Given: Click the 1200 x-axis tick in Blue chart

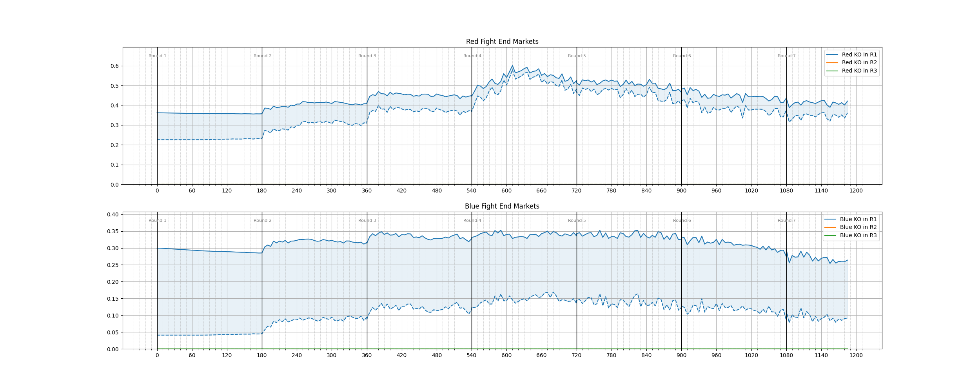Looking at the screenshot, I should click(856, 356).
